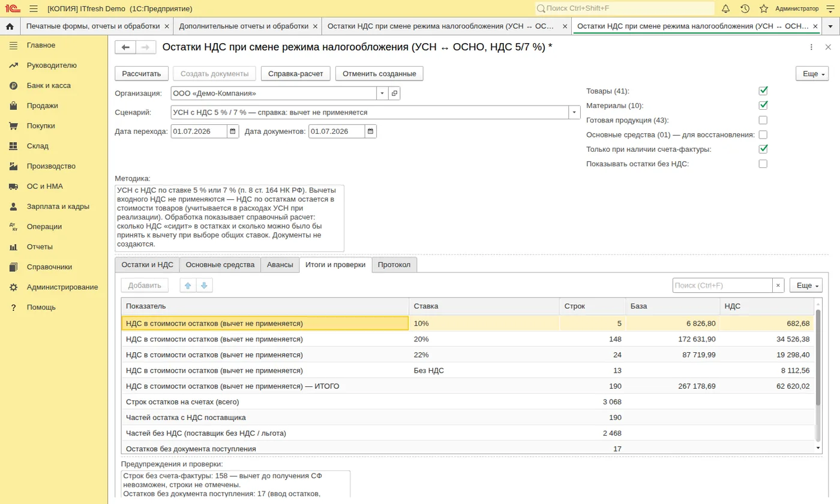Move row down with blue arrow
840x504 pixels.
point(204,286)
